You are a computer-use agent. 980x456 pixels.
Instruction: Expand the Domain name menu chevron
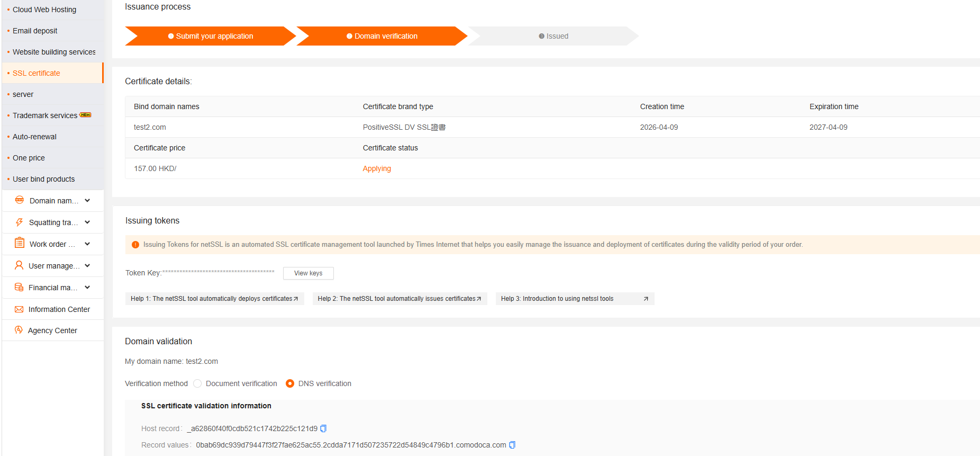[x=87, y=201]
